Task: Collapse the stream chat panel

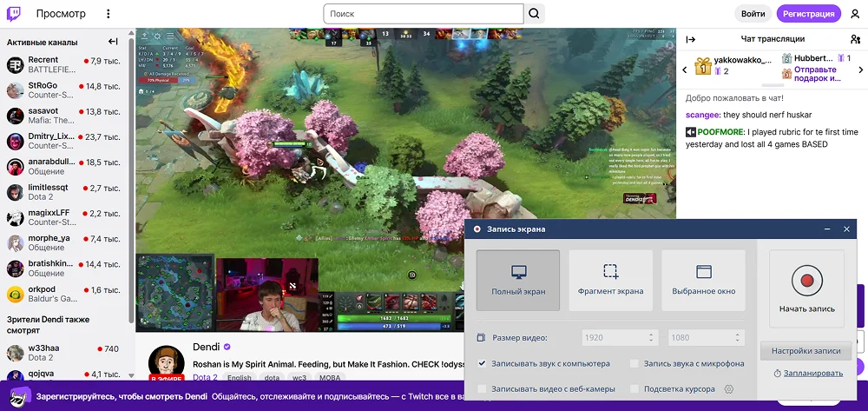Action: (x=691, y=39)
